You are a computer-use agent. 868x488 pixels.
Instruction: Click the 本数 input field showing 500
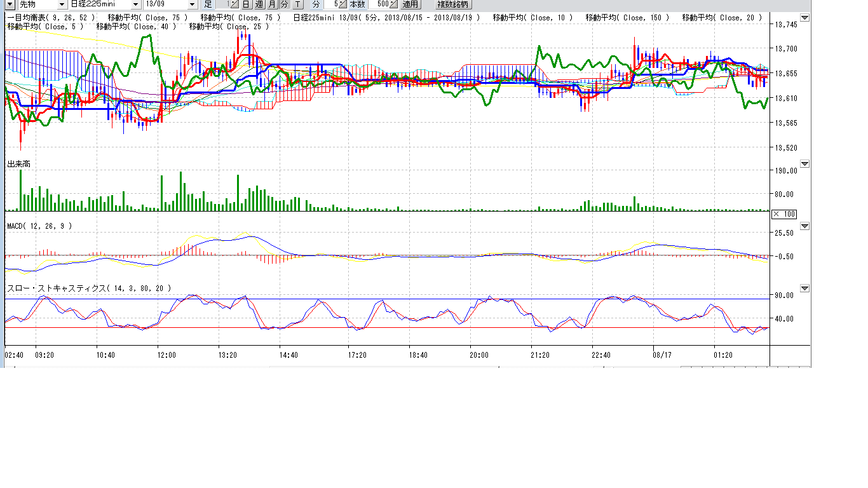[x=379, y=4]
